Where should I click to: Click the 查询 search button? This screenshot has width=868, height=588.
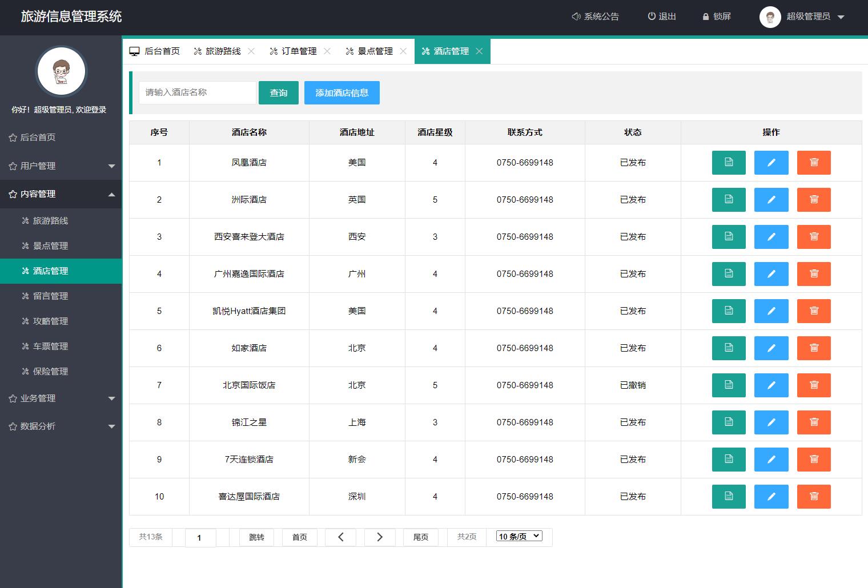tap(278, 92)
